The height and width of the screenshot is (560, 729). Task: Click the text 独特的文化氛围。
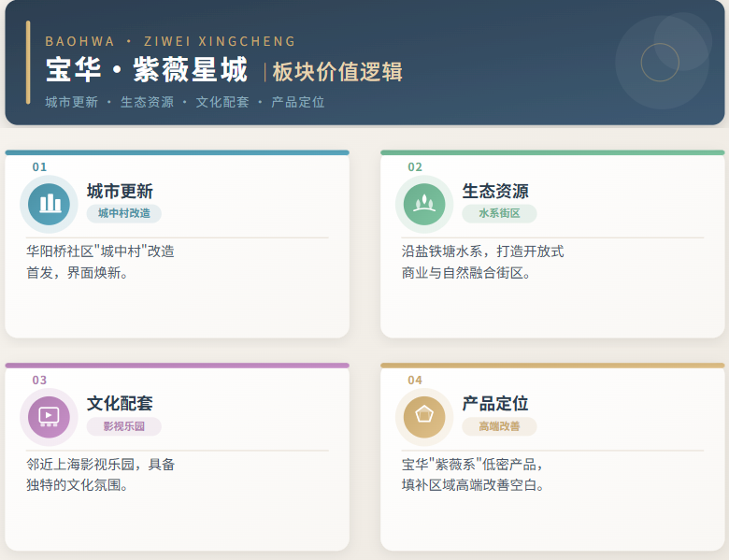78,485
